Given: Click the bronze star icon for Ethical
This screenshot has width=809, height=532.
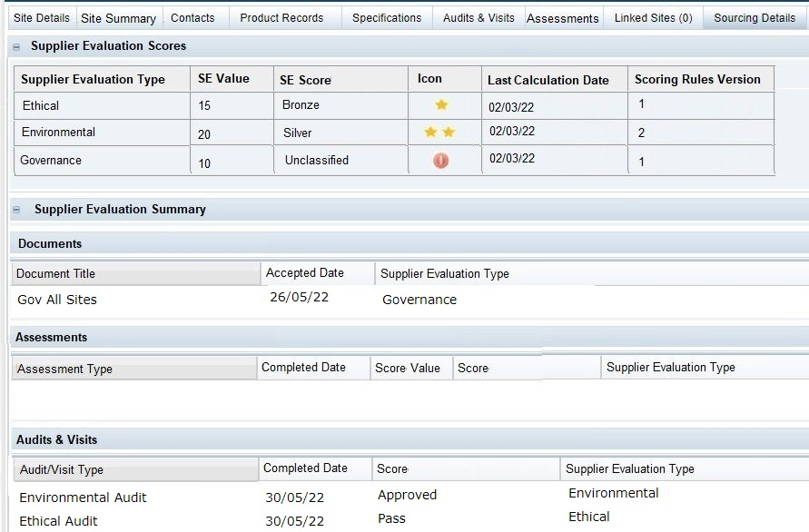Looking at the screenshot, I should (441, 104).
